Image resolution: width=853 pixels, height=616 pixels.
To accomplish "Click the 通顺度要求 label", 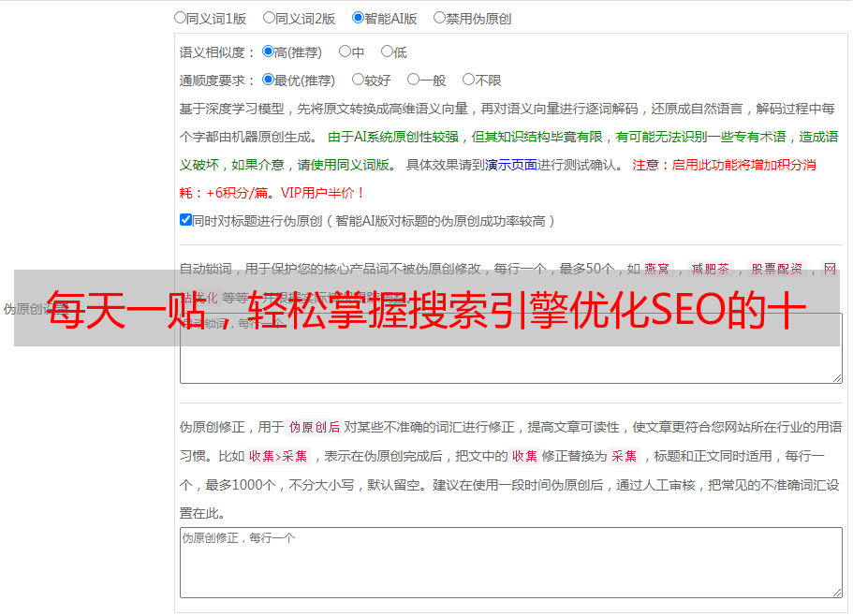I will click(216, 81).
